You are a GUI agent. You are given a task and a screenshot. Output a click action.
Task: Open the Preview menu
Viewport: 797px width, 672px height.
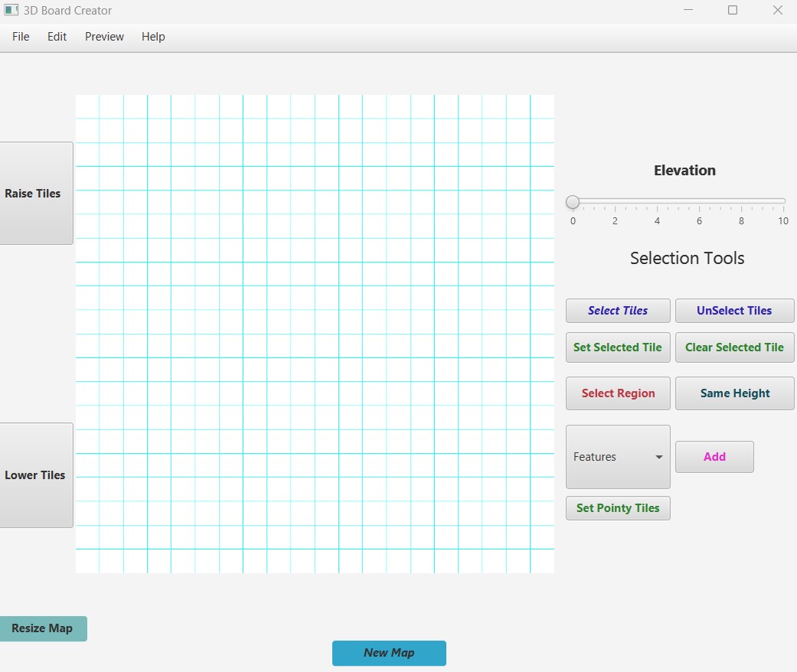[104, 37]
